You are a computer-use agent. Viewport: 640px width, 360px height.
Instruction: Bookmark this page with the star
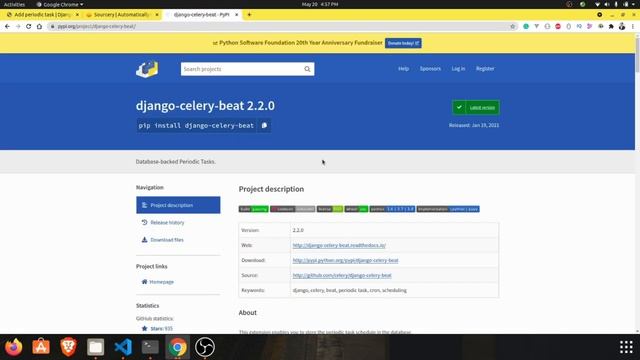click(x=513, y=26)
